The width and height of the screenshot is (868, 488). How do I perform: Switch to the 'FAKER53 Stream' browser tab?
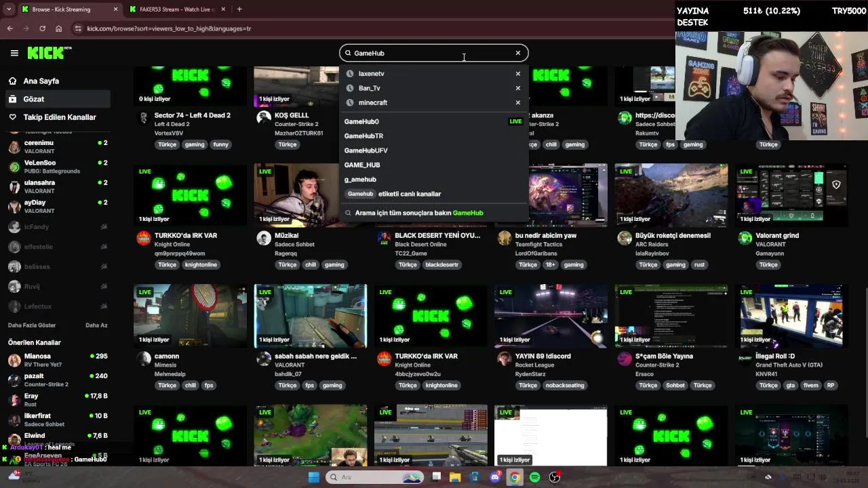177,9
